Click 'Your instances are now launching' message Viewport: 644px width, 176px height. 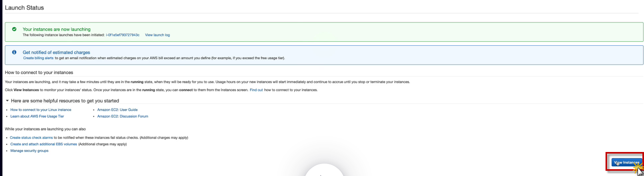point(57,29)
